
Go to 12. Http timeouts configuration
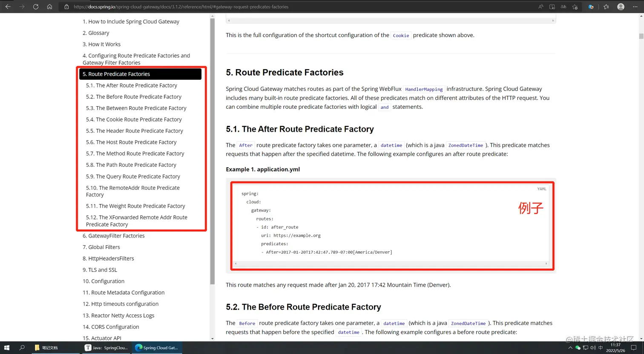pyautogui.click(x=121, y=304)
